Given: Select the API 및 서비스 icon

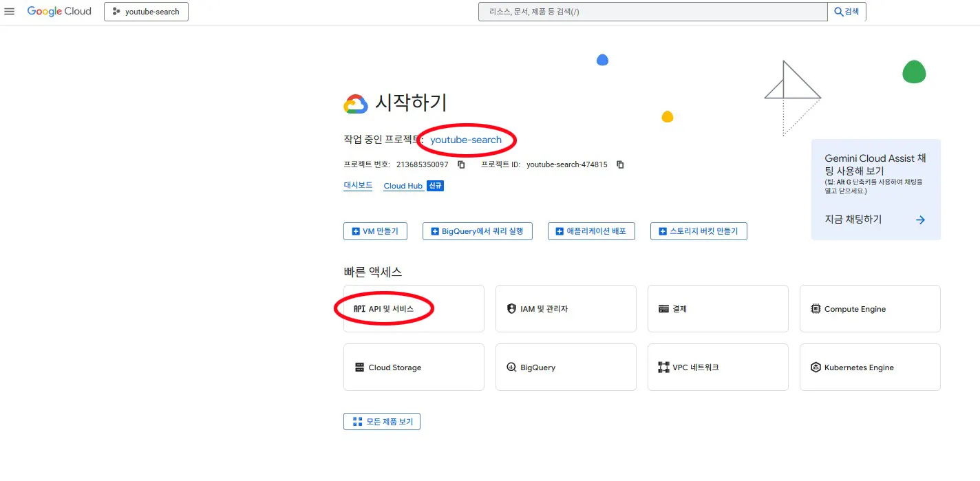Looking at the screenshot, I should coord(358,308).
